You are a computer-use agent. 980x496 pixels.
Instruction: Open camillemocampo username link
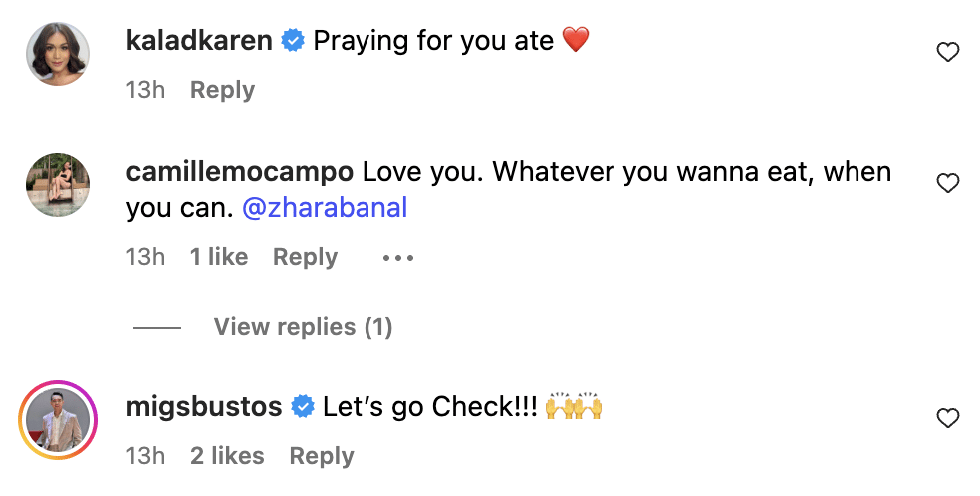click(240, 172)
